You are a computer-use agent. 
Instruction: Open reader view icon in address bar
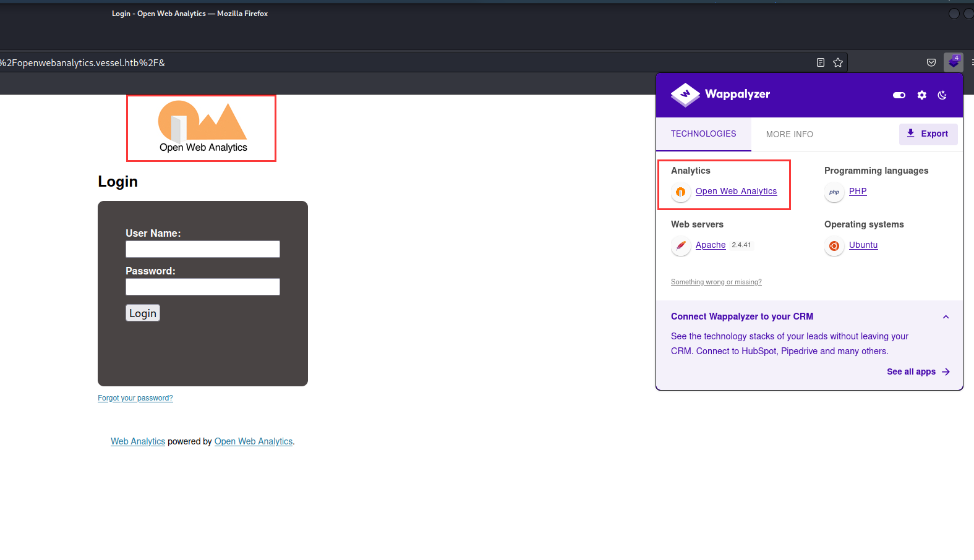pyautogui.click(x=821, y=62)
